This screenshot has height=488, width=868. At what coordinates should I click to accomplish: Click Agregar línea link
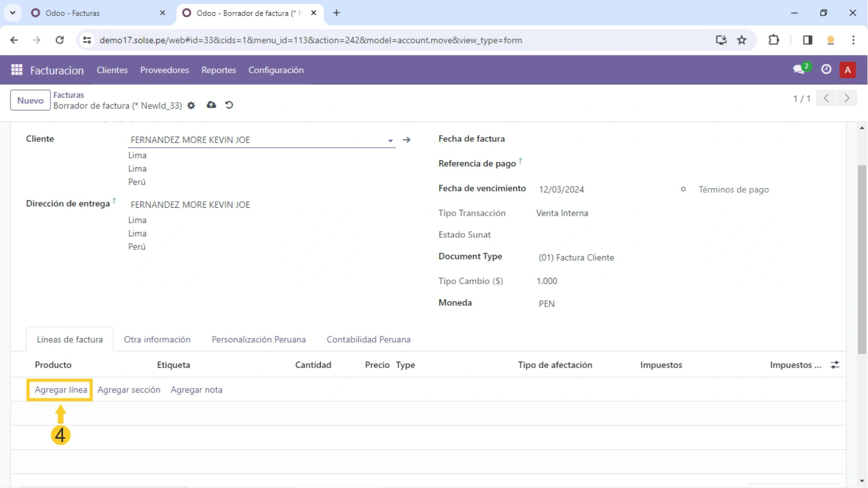[60, 390]
